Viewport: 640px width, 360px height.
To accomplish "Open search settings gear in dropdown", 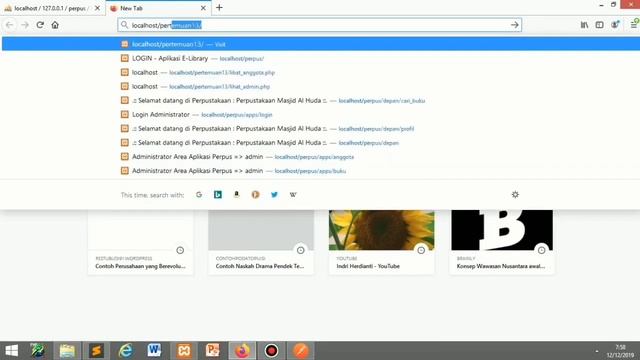I will (x=515, y=195).
